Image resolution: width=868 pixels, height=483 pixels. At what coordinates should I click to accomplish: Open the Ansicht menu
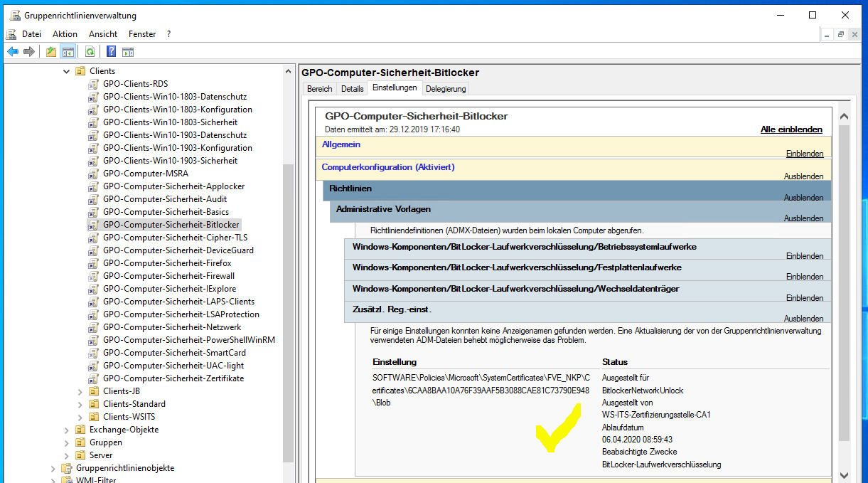(103, 33)
